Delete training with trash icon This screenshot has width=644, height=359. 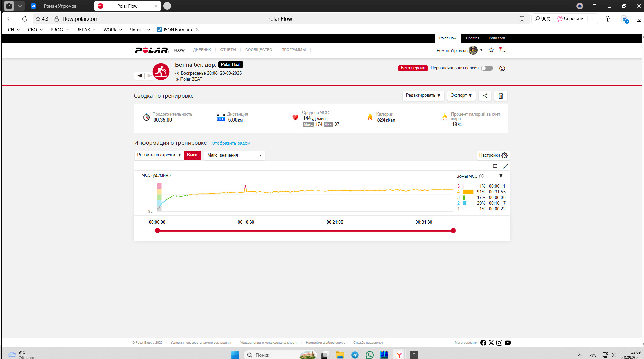(501, 96)
